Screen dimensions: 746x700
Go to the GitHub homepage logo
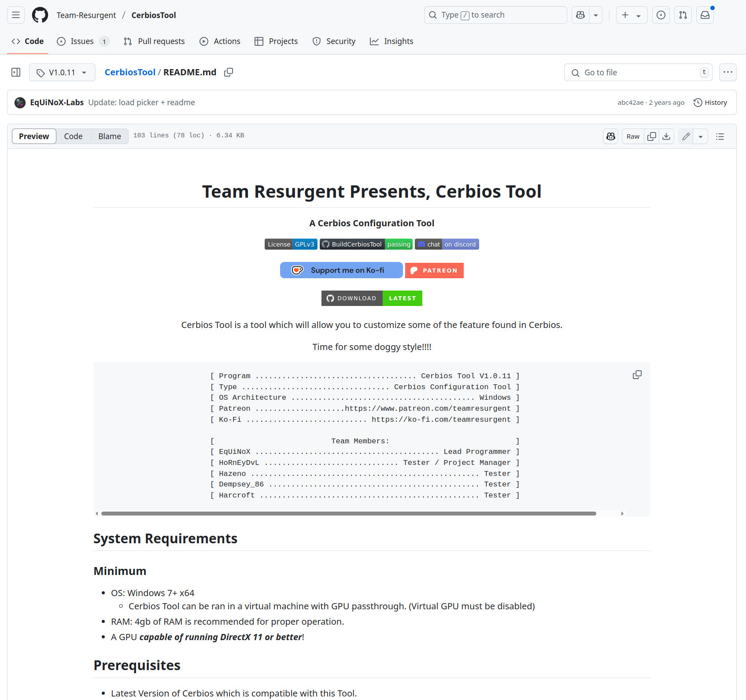tap(40, 15)
